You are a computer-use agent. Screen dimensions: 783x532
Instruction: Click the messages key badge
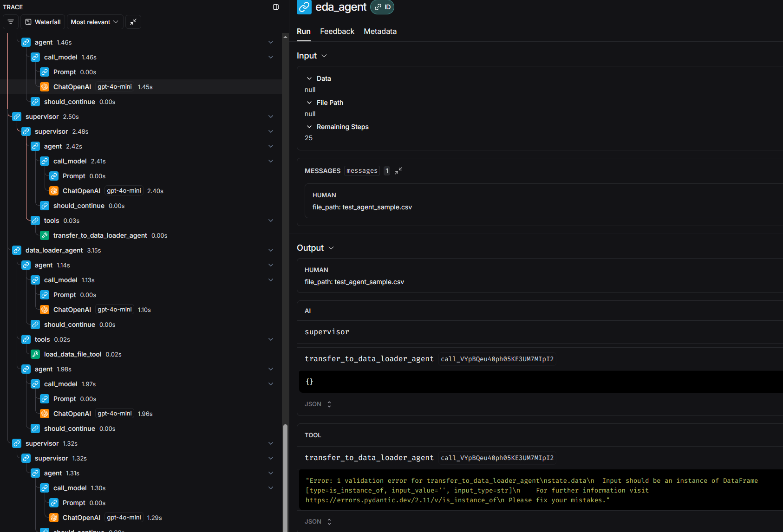pyautogui.click(x=362, y=171)
